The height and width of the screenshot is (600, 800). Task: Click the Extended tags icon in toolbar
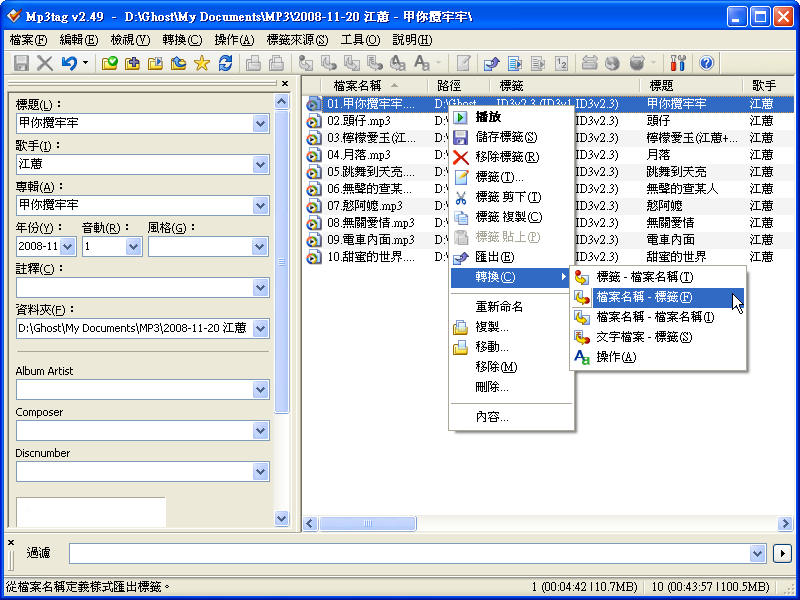click(x=463, y=63)
